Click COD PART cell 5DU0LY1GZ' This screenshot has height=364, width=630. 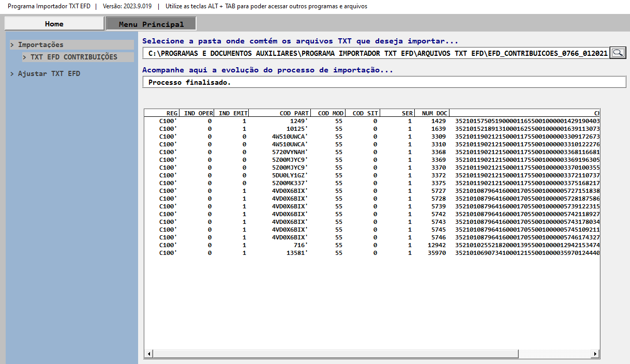(x=290, y=175)
